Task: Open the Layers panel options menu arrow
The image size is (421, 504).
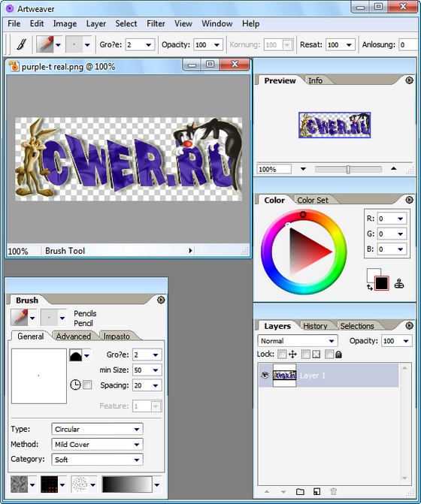Action: point(409,325)
